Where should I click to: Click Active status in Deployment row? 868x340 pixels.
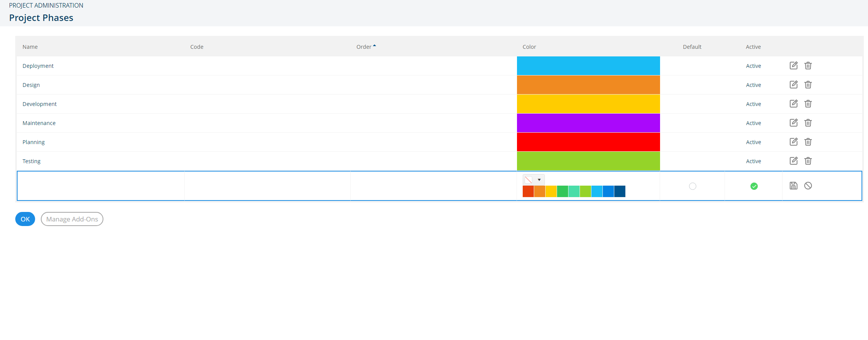(754, 66)
